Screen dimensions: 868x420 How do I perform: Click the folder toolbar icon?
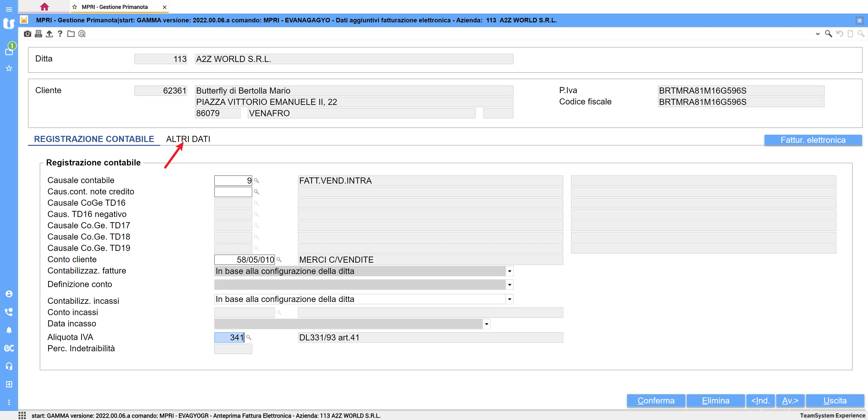71,34
